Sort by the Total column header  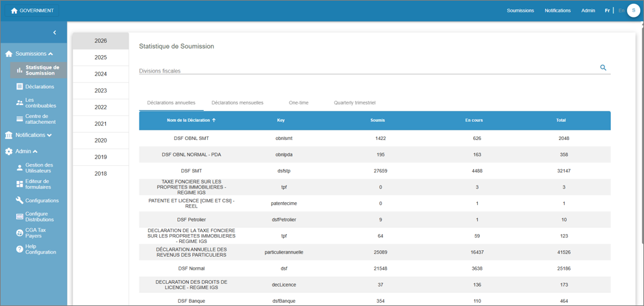click(561, 120)
